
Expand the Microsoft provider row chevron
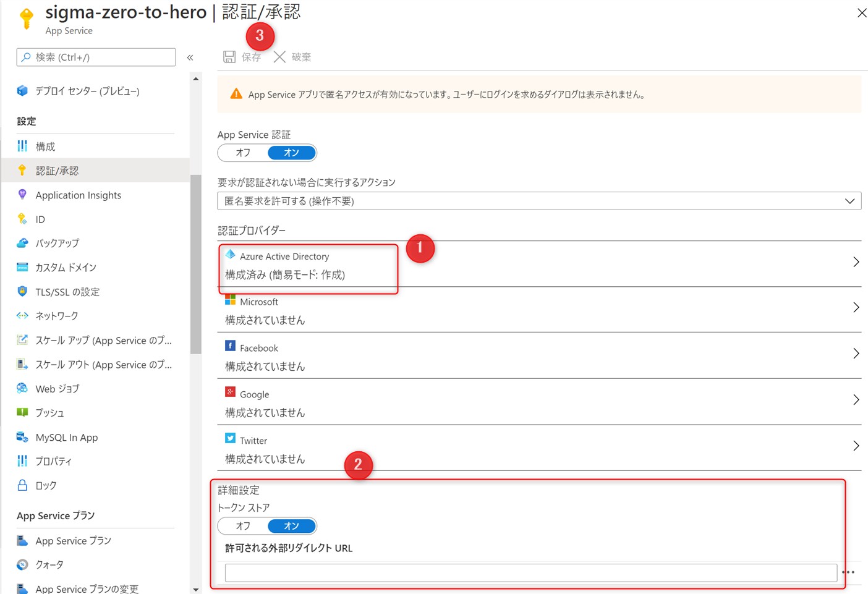point(856,308)
